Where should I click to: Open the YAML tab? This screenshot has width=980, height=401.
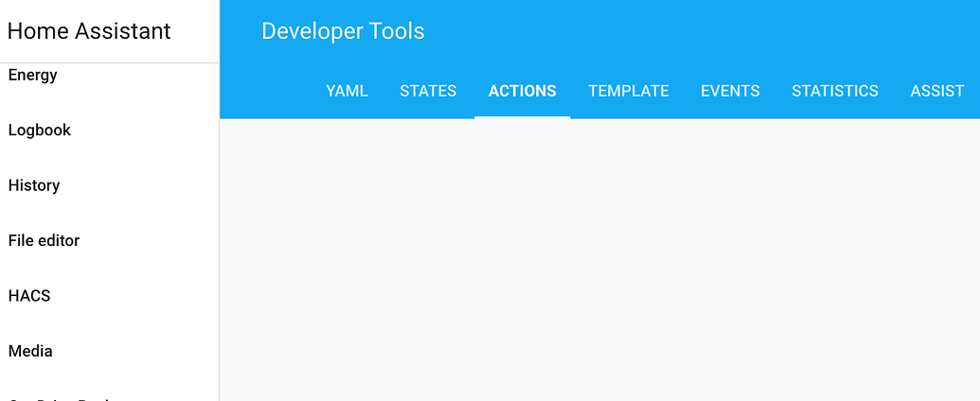347,91
